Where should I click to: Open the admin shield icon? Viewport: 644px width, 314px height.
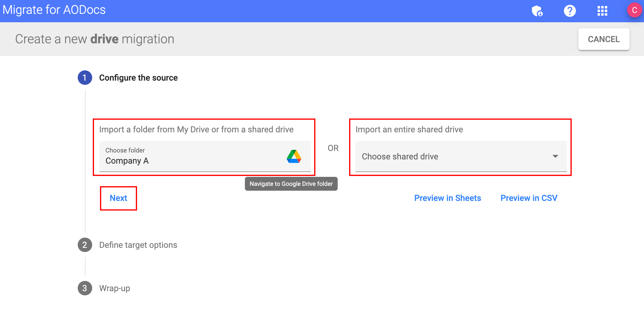pos(537,11)
